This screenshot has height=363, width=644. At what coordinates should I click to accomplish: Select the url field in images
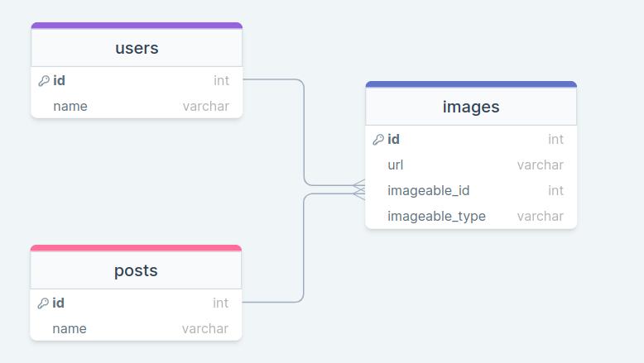(x=396, y=165)
